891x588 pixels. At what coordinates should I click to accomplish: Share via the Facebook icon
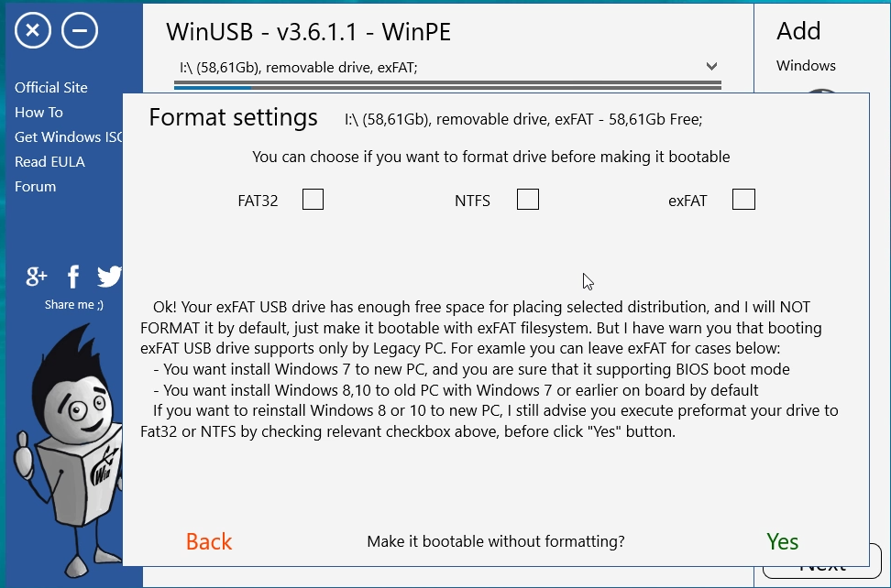click(73, 276)
